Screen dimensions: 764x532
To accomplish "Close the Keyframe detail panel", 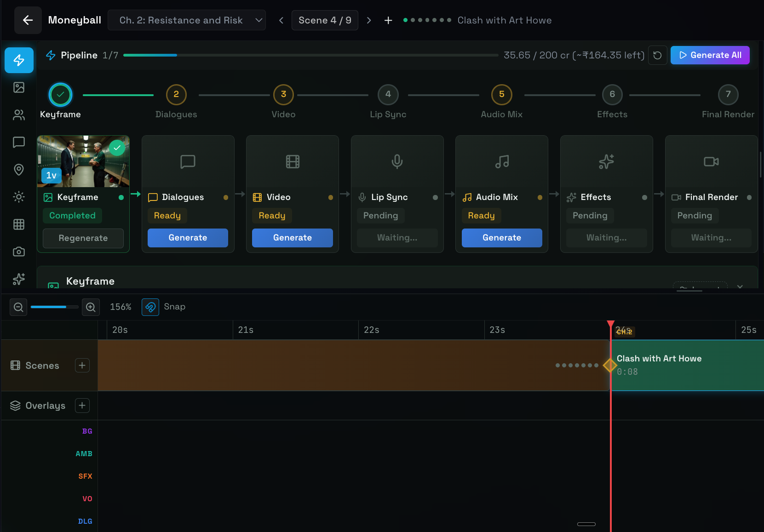I will [x=740, y=286].
